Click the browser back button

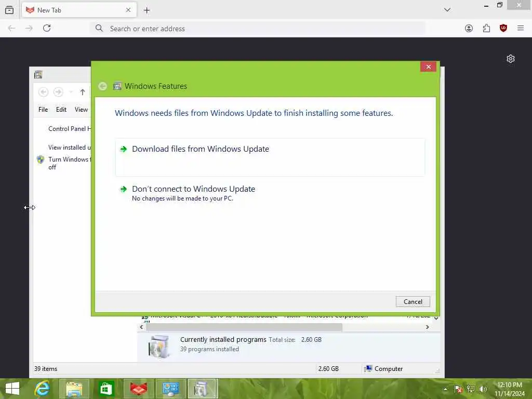(11, 28)
